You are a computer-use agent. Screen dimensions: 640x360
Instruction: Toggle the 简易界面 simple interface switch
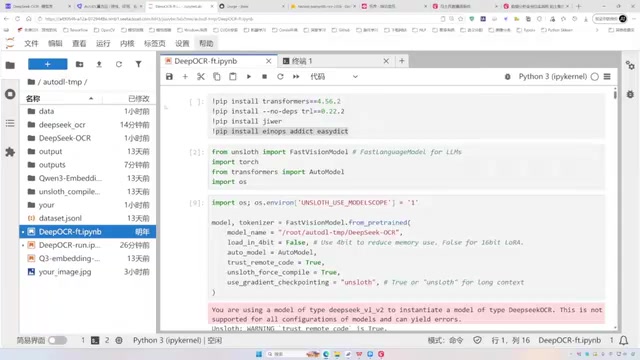click(58, 340)
